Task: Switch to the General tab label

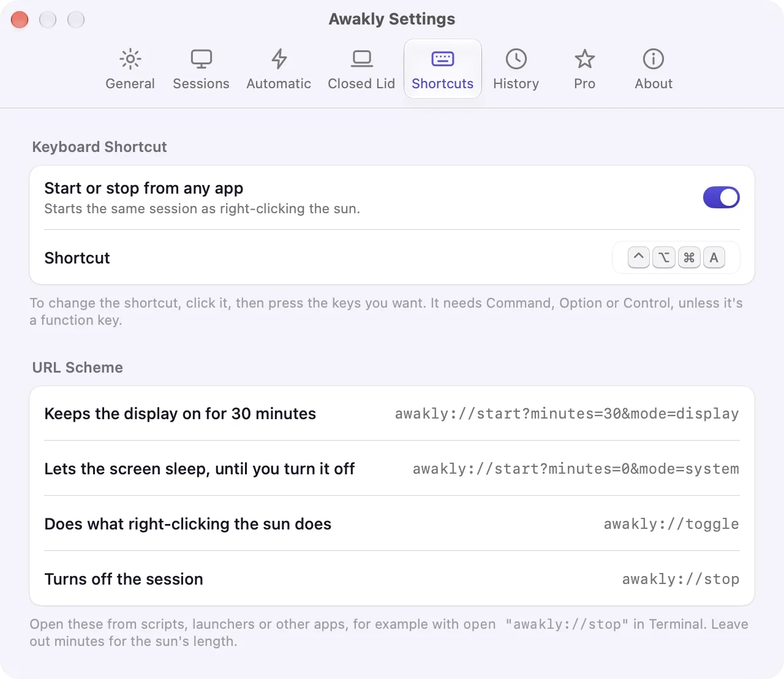Action: point(130,83)
